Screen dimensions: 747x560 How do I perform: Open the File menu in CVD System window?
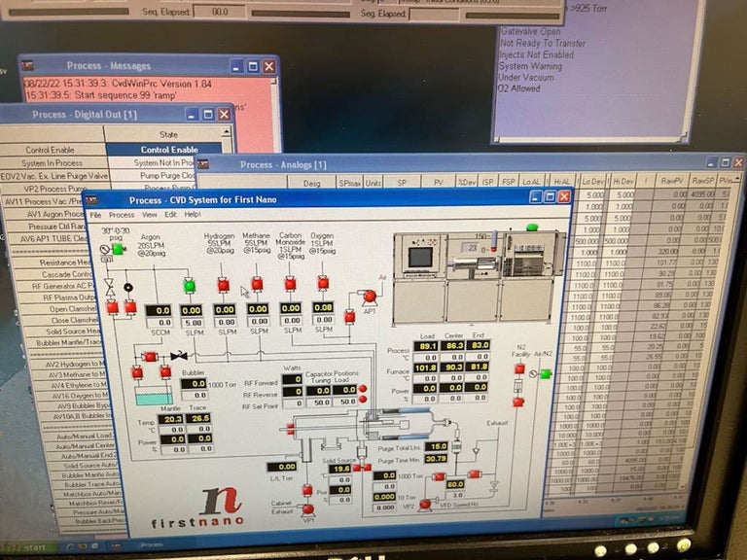click(x=95, y=215)
